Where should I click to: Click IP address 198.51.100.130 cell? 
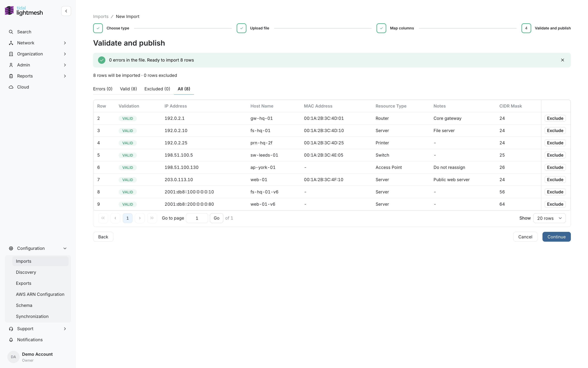pos(182,167)
